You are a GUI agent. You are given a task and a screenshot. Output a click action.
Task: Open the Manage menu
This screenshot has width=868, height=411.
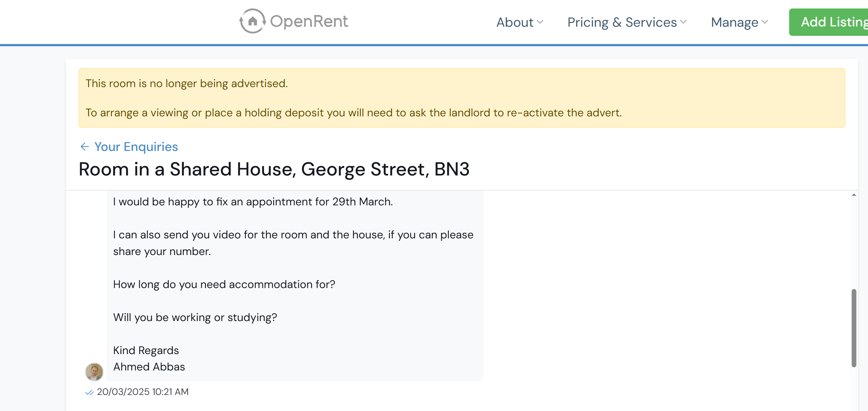coord(734,22)
